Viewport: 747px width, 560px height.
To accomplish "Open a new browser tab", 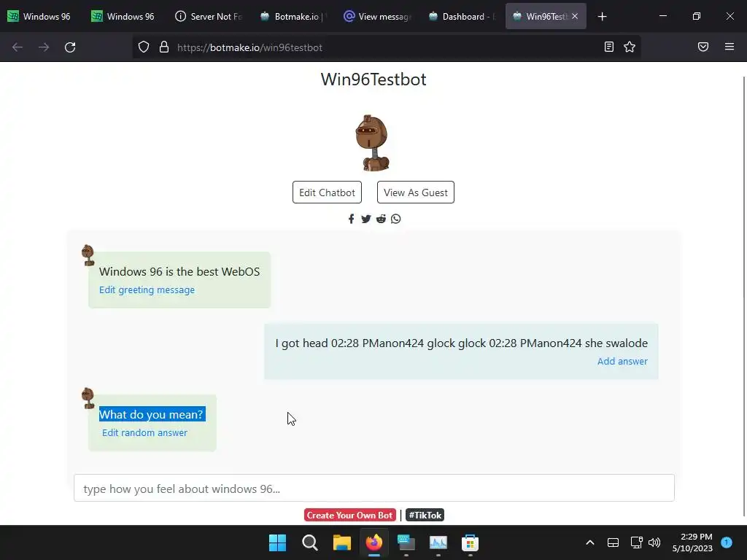I will click(x=602, y=17).
